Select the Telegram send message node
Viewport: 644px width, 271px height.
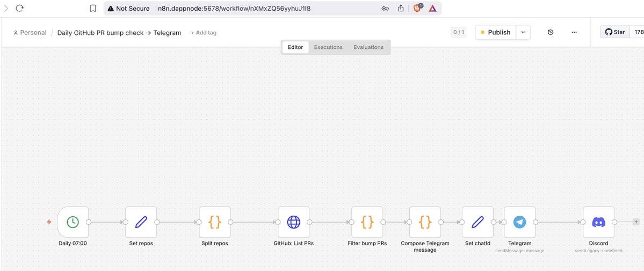tap(519, 222)
